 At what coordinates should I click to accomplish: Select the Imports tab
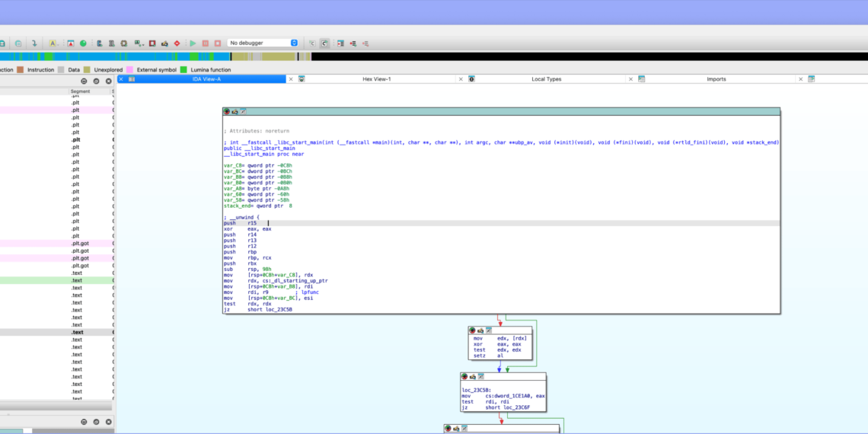point(716,79)
